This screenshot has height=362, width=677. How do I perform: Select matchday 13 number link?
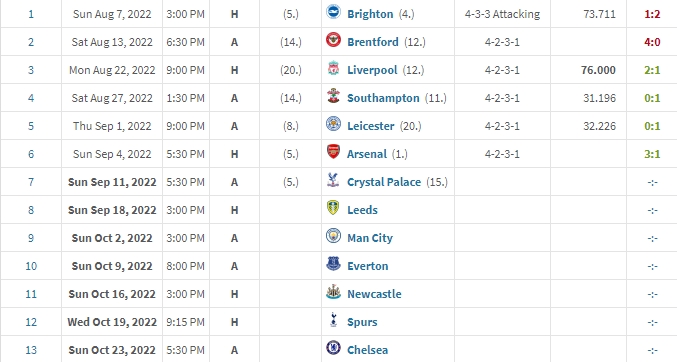pyautogui.click(x=31, y=350)
